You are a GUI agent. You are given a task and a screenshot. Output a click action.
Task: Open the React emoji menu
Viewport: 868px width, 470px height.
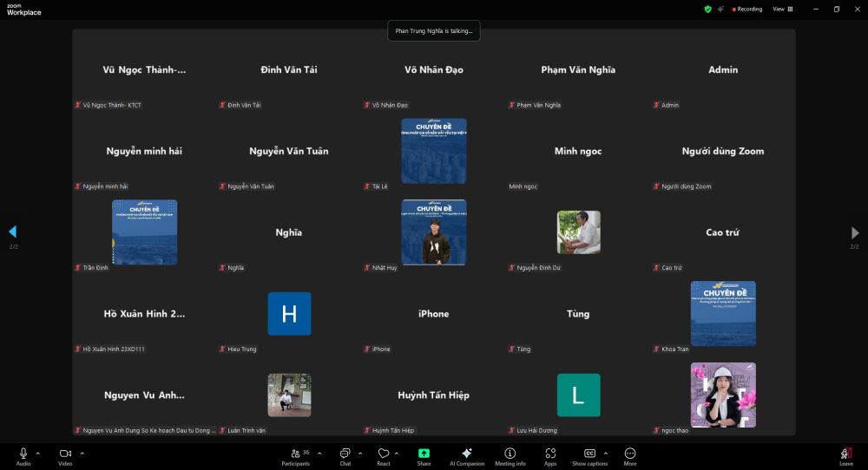coord(383,454)
